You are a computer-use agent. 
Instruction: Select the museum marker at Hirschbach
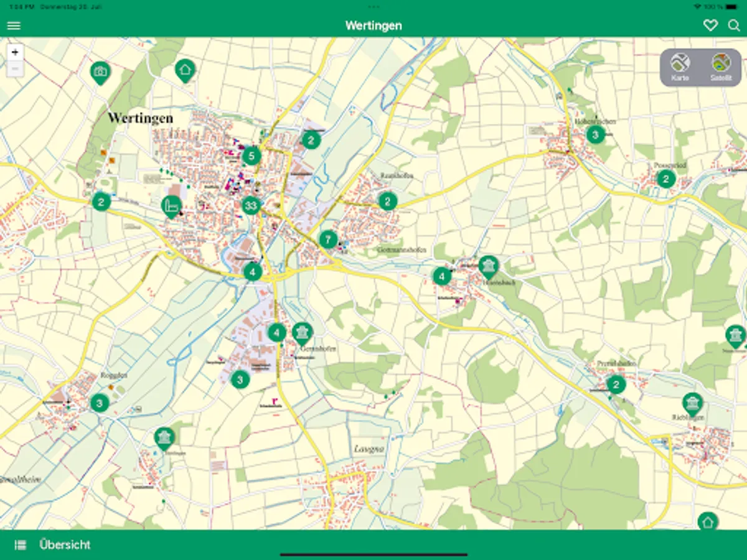(489, 267)
